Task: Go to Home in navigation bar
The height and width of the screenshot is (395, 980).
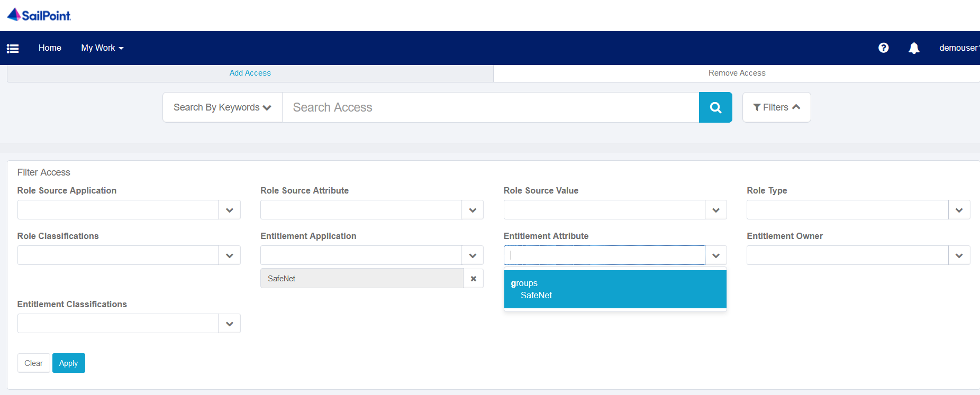Action: click(x=50, y=48)
